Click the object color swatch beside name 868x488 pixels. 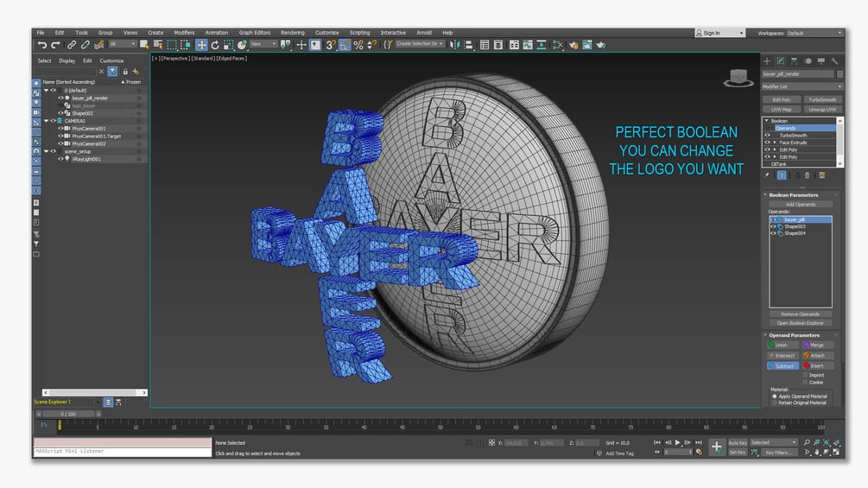[x=839, y=74]
